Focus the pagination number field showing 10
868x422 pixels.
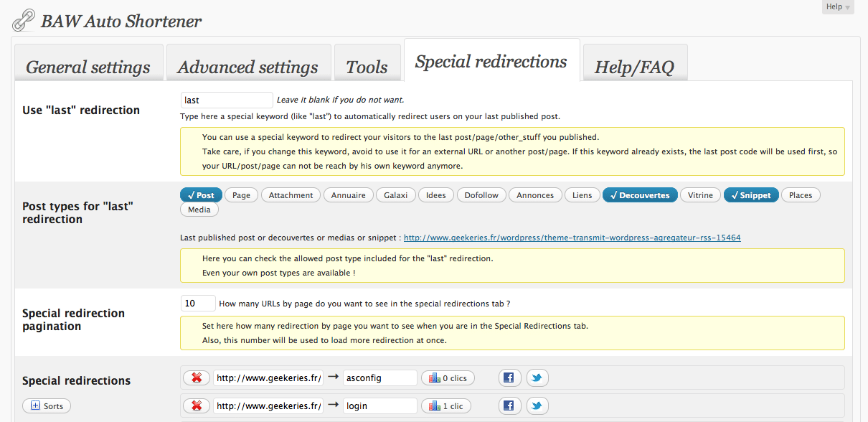pyautogui.click(x=198, y=303)
